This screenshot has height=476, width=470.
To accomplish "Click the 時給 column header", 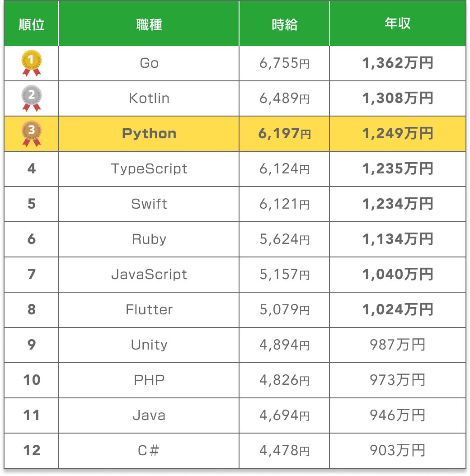I will click(284, 24).
